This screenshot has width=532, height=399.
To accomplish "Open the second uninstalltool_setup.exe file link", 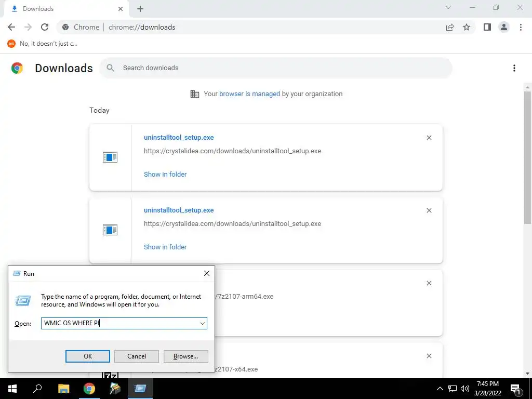I will (x=179, y=210).
